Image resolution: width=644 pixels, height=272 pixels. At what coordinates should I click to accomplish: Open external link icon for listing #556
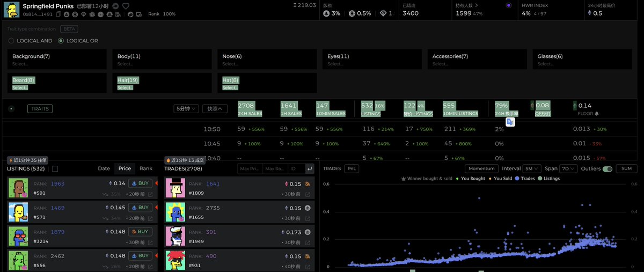(150, 267)
